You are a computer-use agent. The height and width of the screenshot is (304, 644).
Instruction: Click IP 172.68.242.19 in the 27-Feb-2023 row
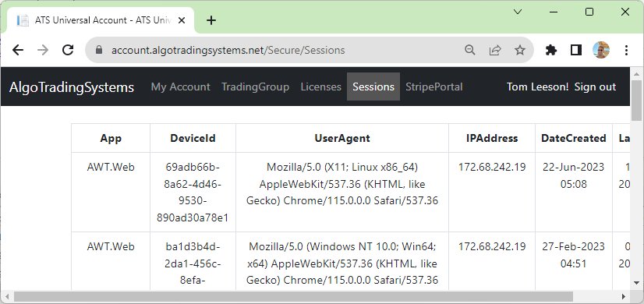(x=492, y=246)
